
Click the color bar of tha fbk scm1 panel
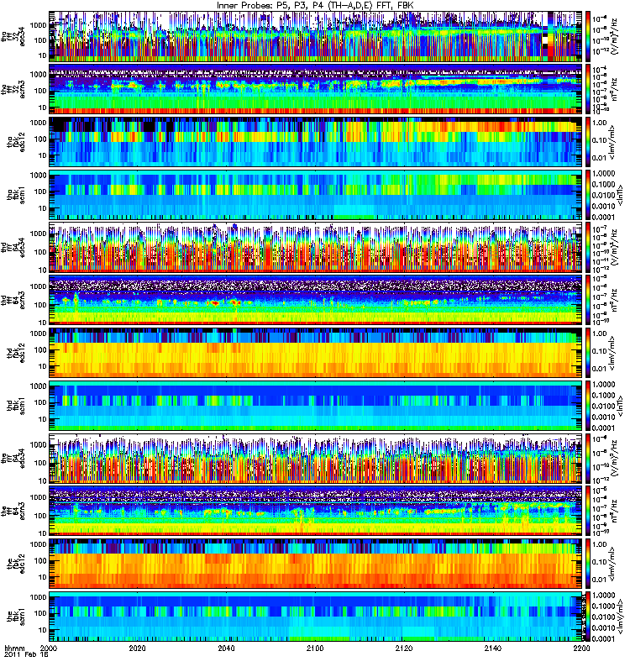point(588,195)
